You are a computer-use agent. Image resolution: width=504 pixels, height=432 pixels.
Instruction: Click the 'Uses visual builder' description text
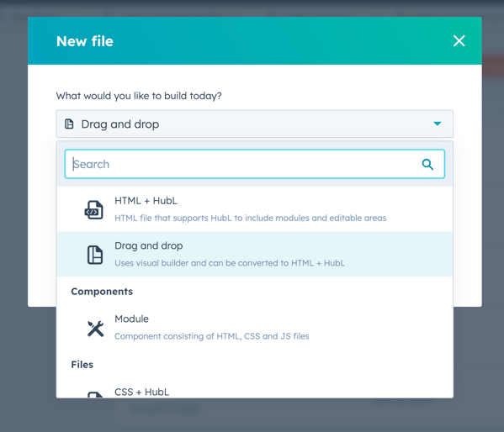click(230, 263)
